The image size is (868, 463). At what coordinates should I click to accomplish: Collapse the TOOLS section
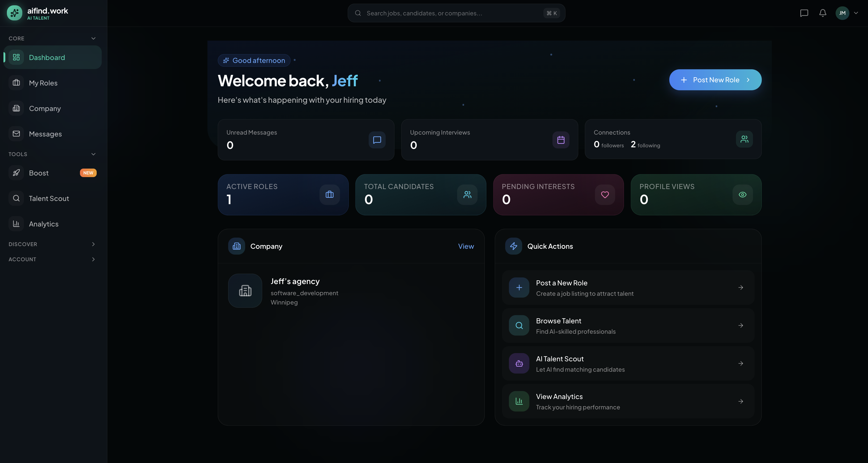click(93, 154)
